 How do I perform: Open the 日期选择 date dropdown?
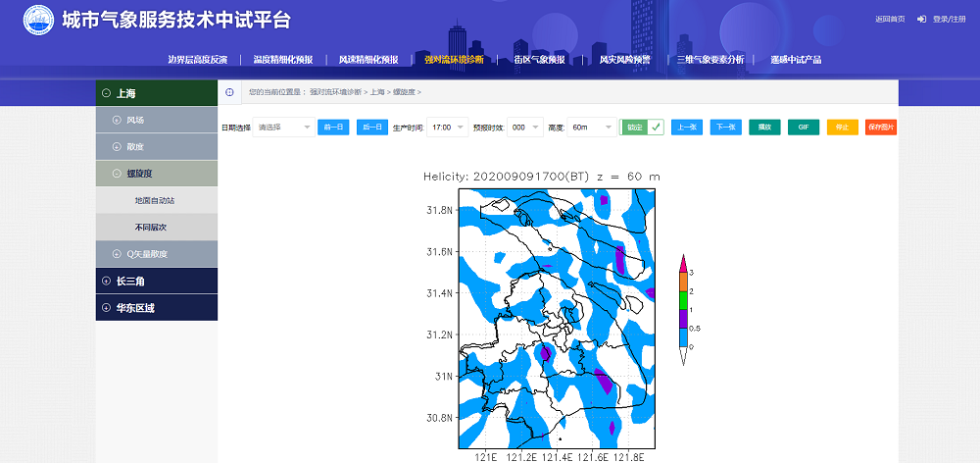[284, 127]
